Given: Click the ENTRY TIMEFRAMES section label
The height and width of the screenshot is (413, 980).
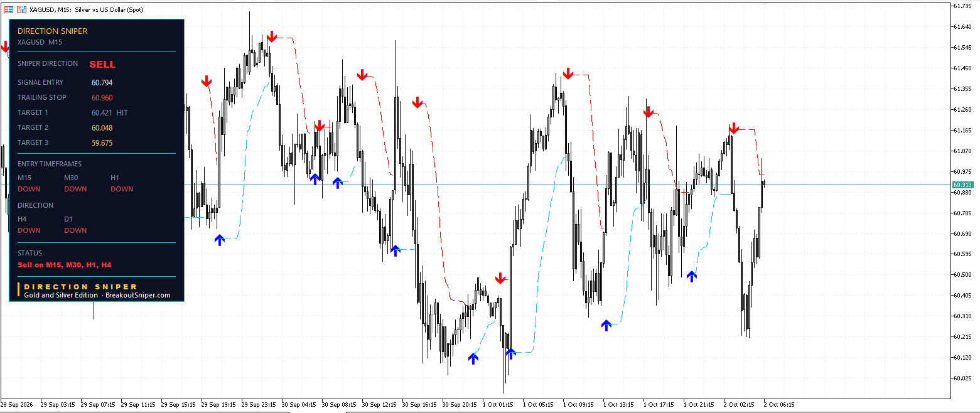Looking at the screenshot, I should tap(50, 164).
